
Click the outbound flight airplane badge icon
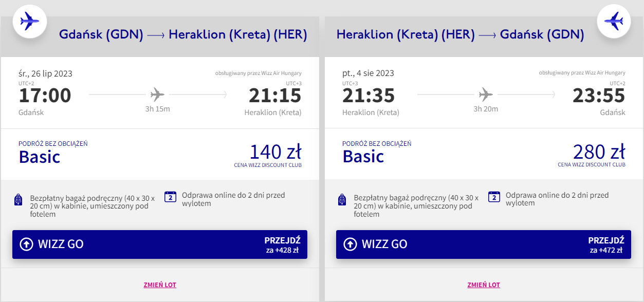30,21
